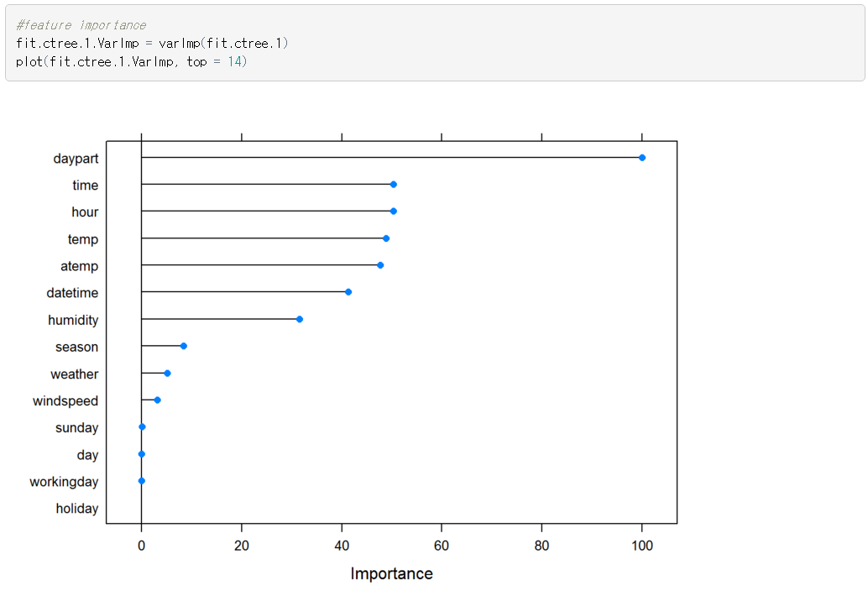Click the season importance dot
The height and width of the screenshot is (596, 868).
click(x=184, y=346)
